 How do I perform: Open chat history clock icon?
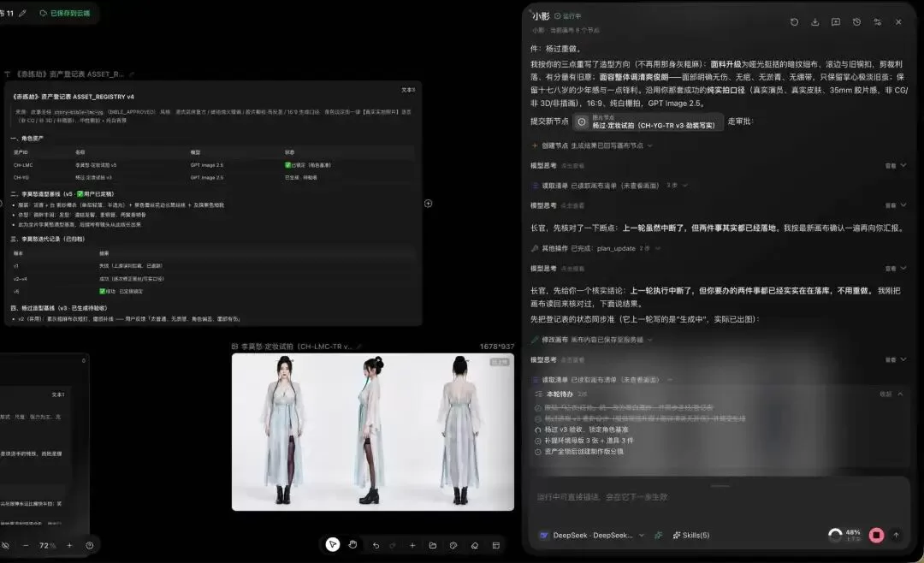856,21
